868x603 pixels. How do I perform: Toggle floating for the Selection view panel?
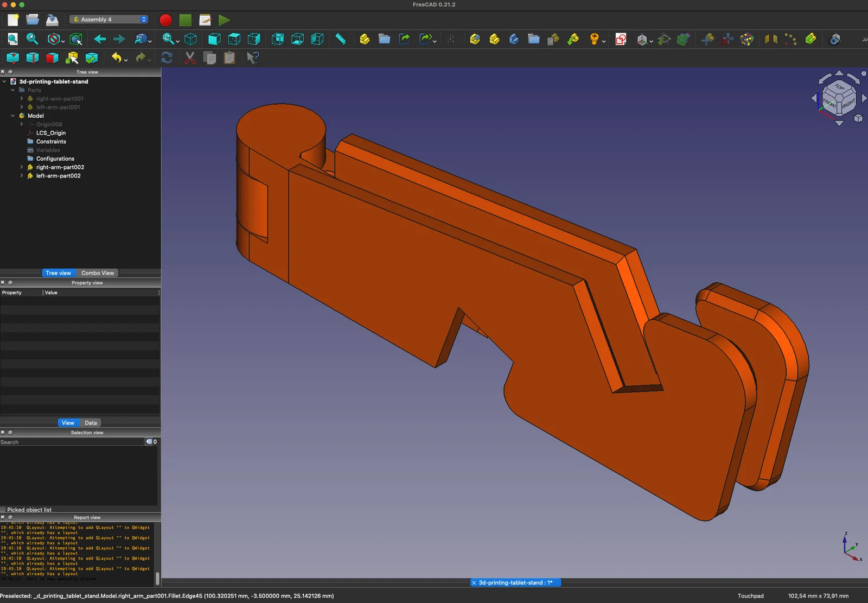pyautogui.click(x=10, y=432)
